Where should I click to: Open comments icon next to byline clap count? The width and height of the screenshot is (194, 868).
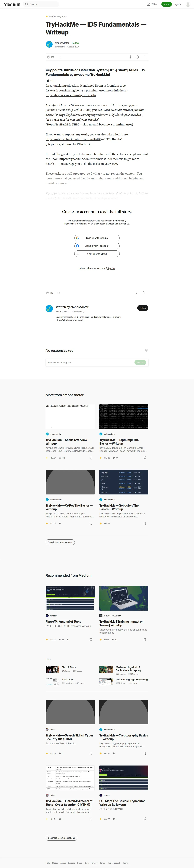[60, 57]
